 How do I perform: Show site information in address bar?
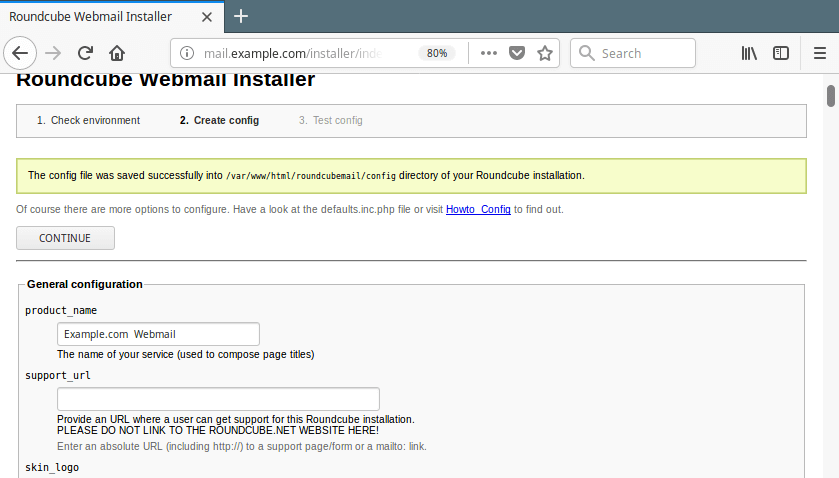[187, 53]
